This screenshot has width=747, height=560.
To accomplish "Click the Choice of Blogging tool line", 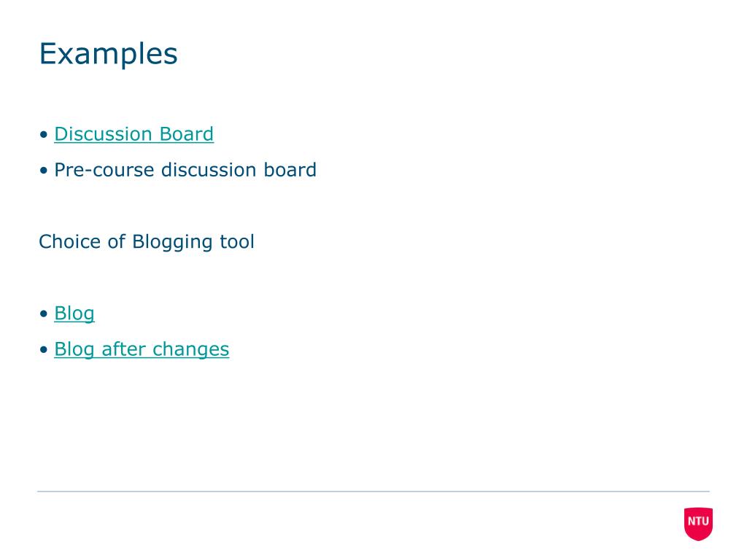I will click(x=146, y=242).
